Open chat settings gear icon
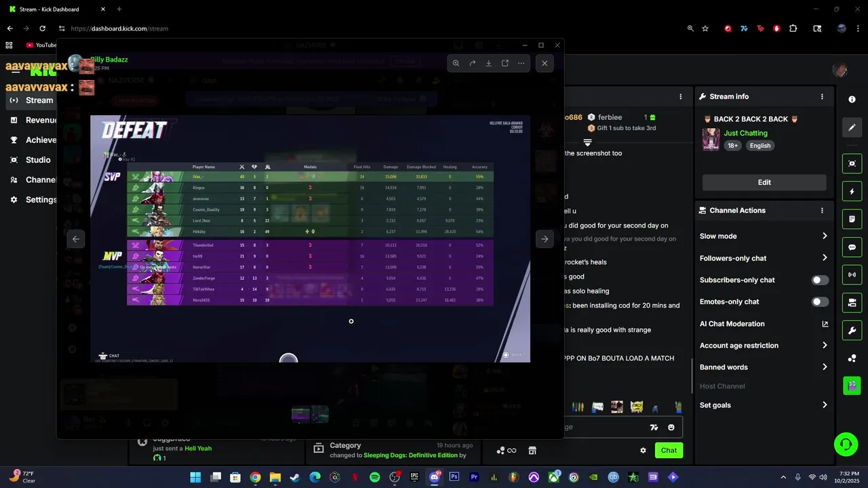 [643, 450]
